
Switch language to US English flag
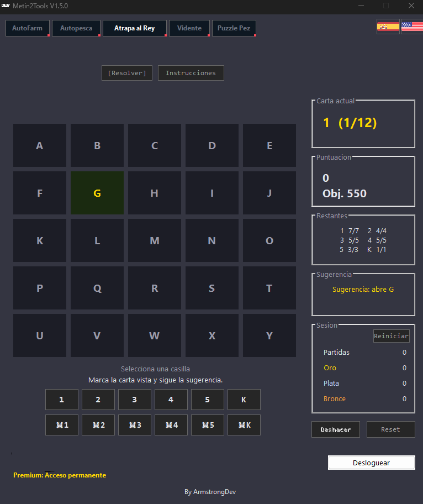(x=412, y=27)
